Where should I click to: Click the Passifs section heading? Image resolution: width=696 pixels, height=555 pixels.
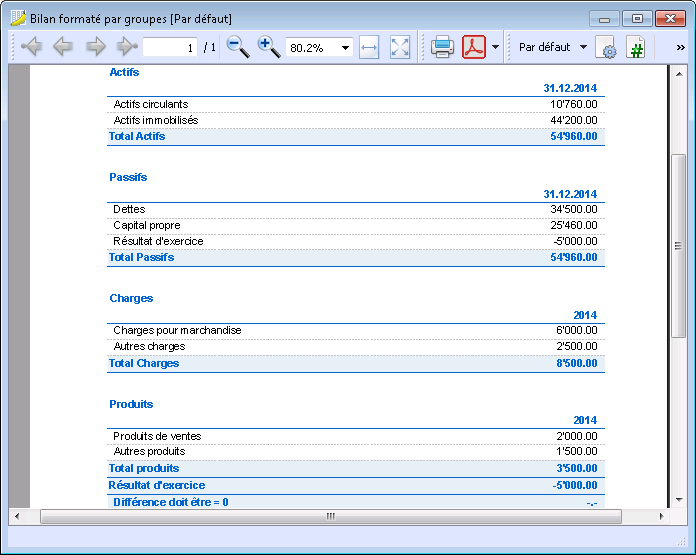click(128, 177)
